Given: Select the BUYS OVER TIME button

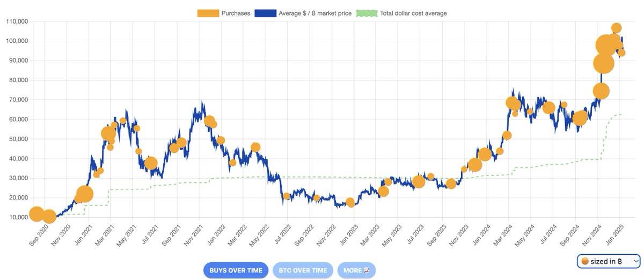Looking at the screenshot, I should (236, 270).
